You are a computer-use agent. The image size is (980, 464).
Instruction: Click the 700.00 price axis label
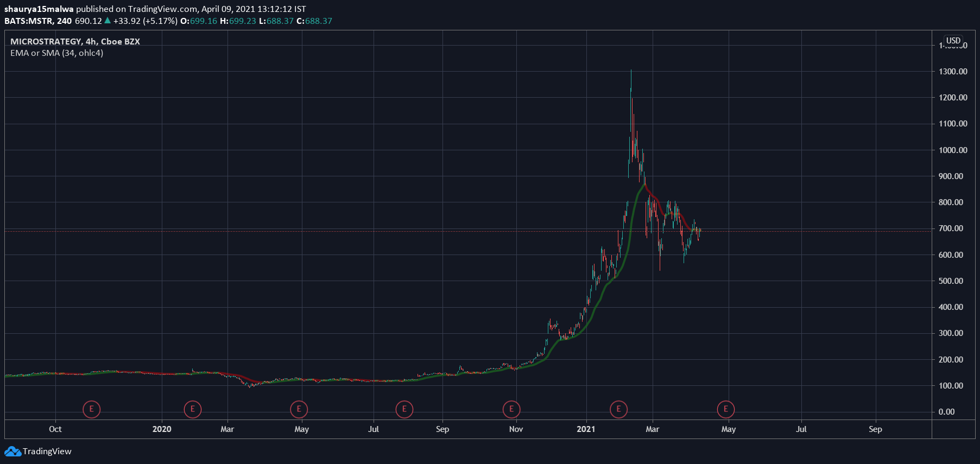tap(951, 228)
